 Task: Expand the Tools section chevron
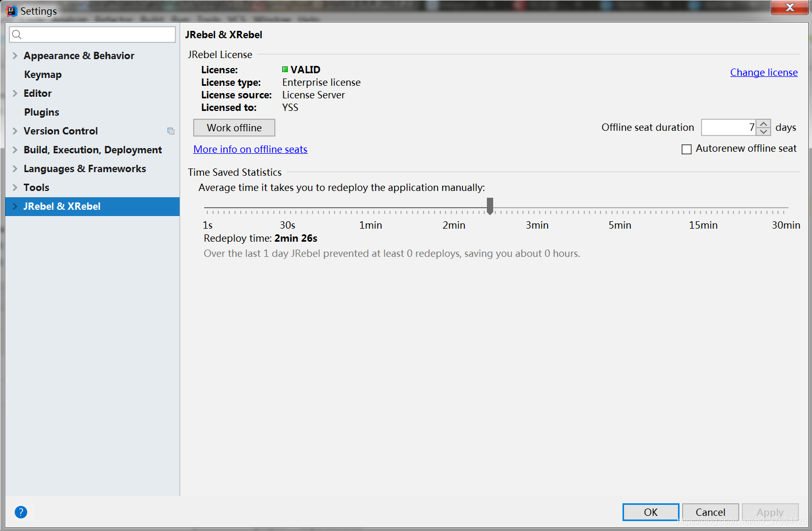click(x=15, y=187)
